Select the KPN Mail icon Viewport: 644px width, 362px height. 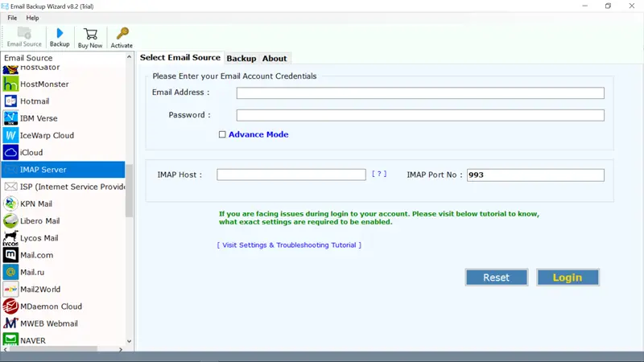tap(10, 204)
